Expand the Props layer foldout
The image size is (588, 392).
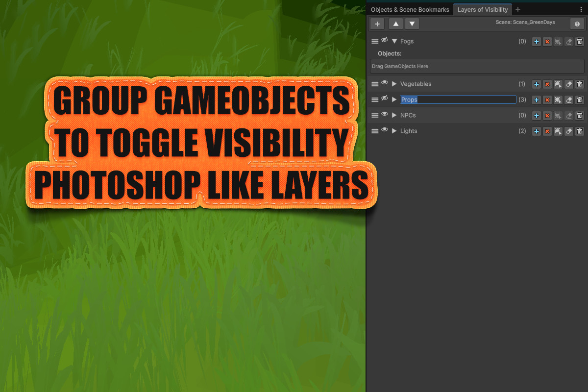pos(394,100)
